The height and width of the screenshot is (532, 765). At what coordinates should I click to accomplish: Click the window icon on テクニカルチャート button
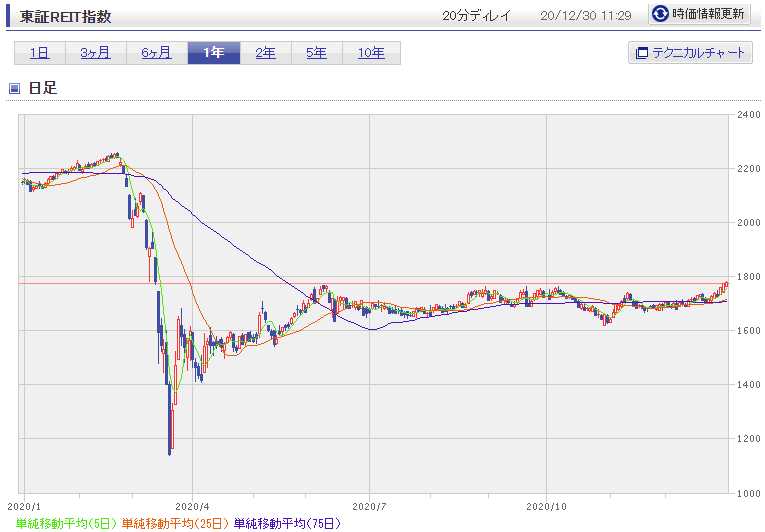(x=642, y=53)
